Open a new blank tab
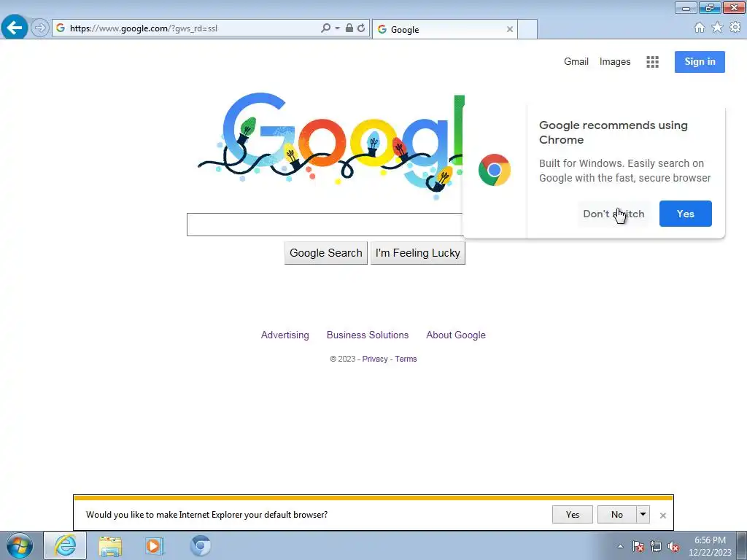The width and height of the screenshot is (747, 560). click(x=527, y=29)
